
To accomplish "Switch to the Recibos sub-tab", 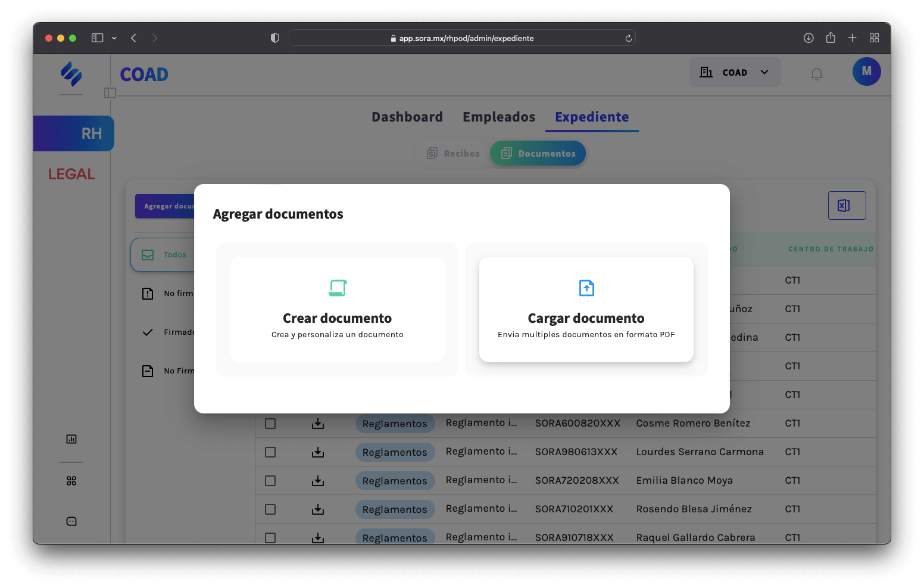I will click(x=453, y=153).
